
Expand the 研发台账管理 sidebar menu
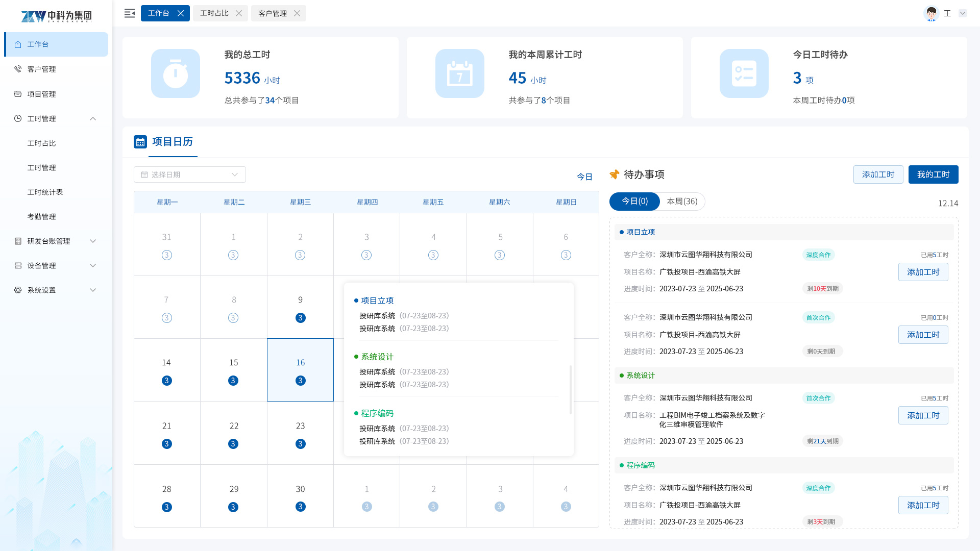(x=93, y=241)
